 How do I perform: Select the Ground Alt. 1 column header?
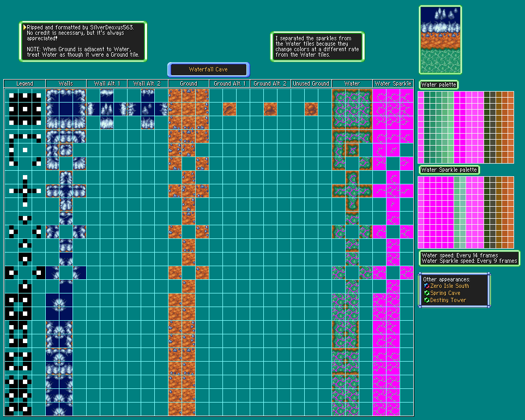click(230, 84)
